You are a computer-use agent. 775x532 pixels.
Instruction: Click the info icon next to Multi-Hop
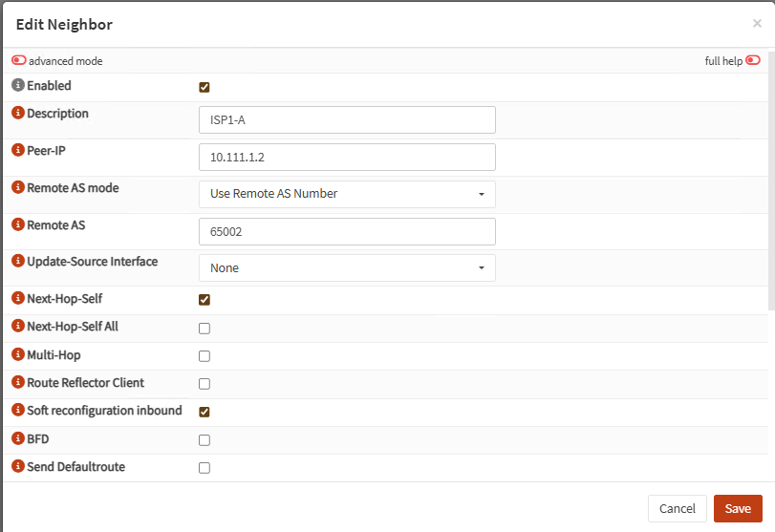coord(17,355)
